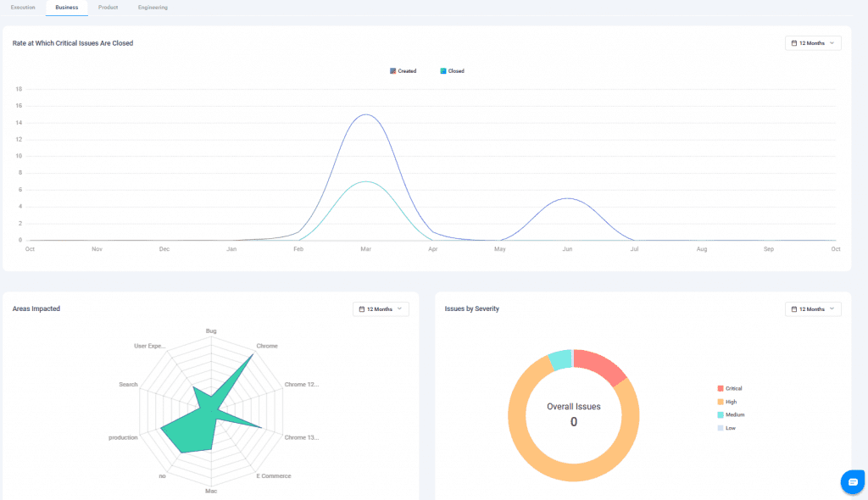Click the Chrome axis label on radar chart
This screenshot has width=868, height=500.
(267, 346)
